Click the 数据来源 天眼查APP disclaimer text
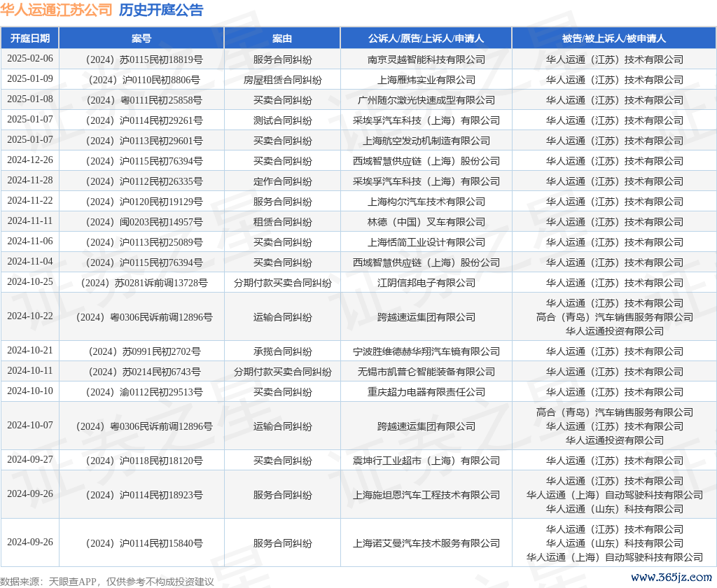This screenshot has width=717, height=588. 107,582
